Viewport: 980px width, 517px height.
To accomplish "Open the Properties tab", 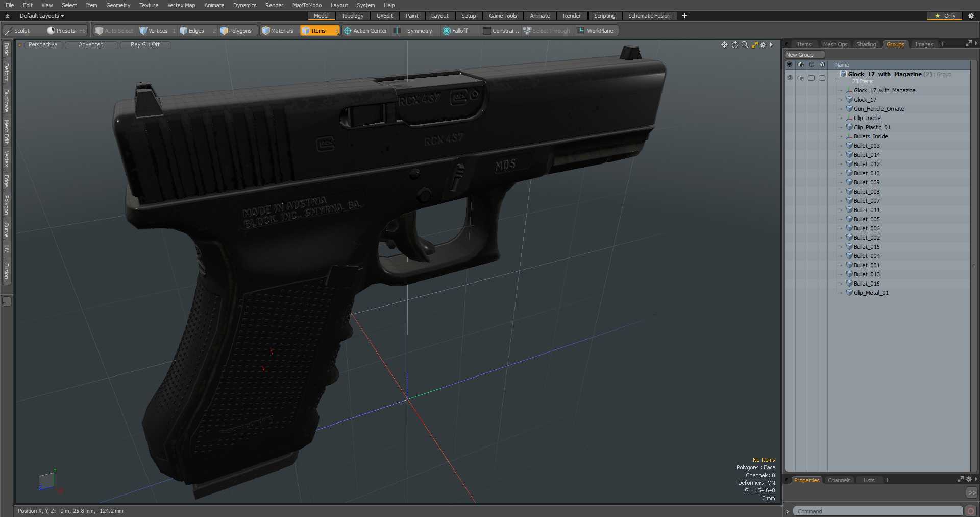I will (x=806, y=480).
